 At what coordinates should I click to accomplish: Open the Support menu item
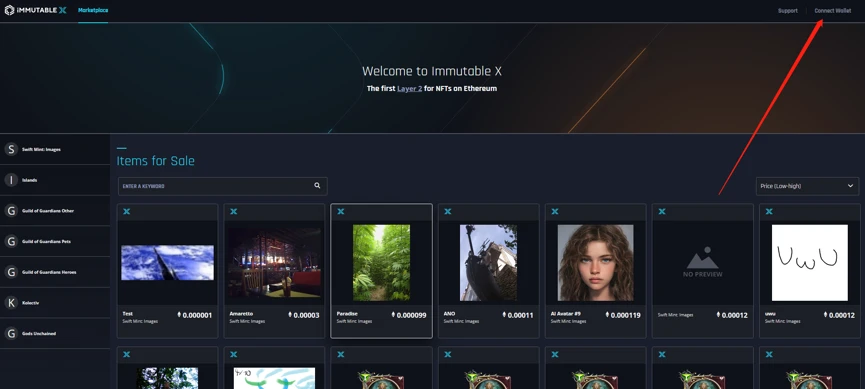(x=788, y=11)
